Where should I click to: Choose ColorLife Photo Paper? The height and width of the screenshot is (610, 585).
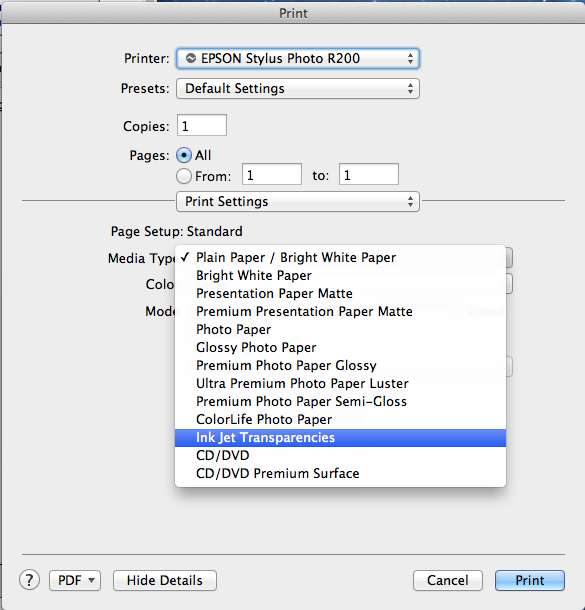tap(340, 419)
